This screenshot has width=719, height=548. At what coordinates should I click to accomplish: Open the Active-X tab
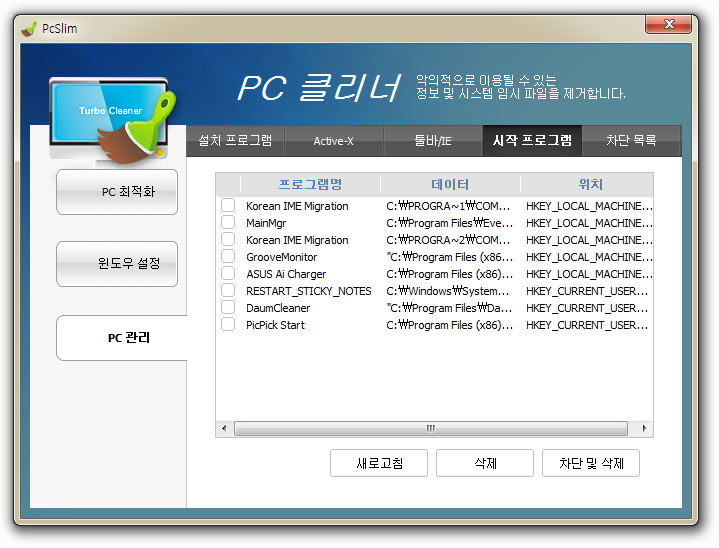click(x=333, y=141)
